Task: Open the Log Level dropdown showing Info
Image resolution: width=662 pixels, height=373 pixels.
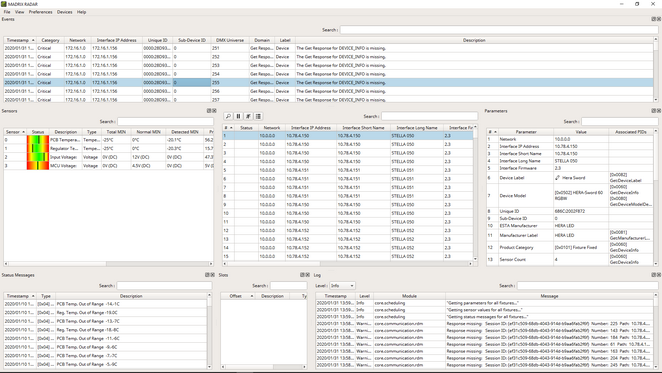Action: click(342, 286)
